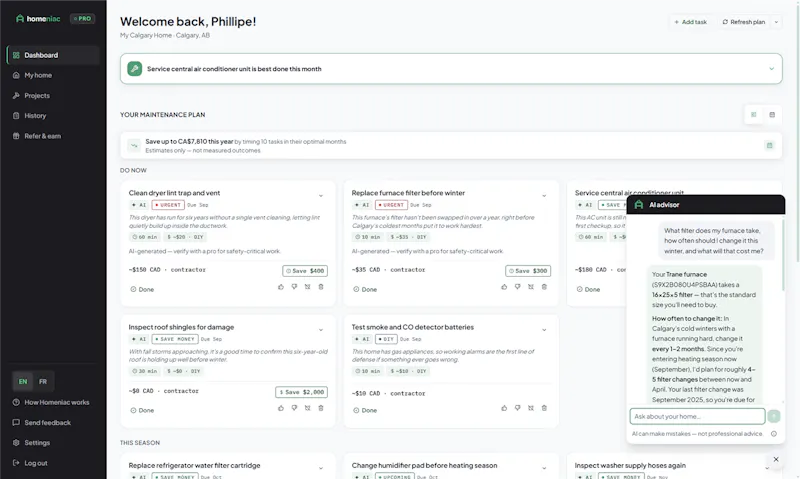Delete Inspect roof shingles task
Screen dimensions: 800x479
(x=321, y=408)
